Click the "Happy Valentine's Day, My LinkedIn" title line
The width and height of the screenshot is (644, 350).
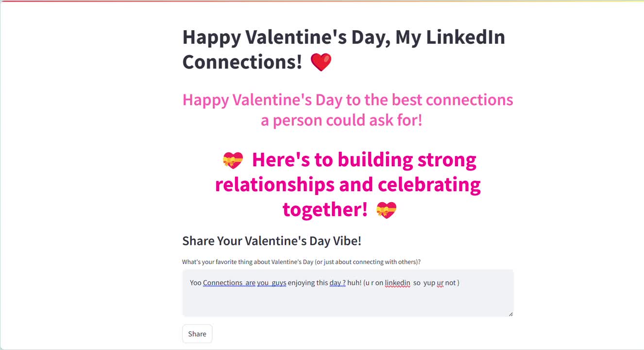[343, 37]
